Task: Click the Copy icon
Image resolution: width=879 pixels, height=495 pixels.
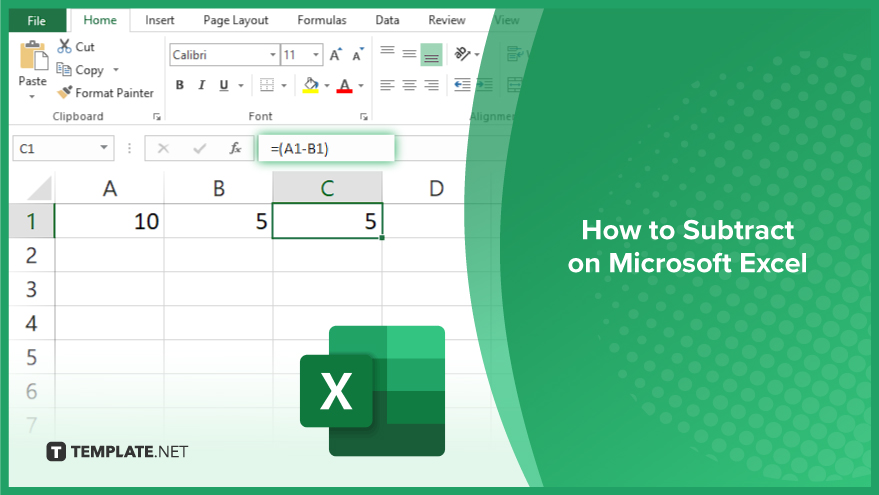Action: click(x=63, y=69)
